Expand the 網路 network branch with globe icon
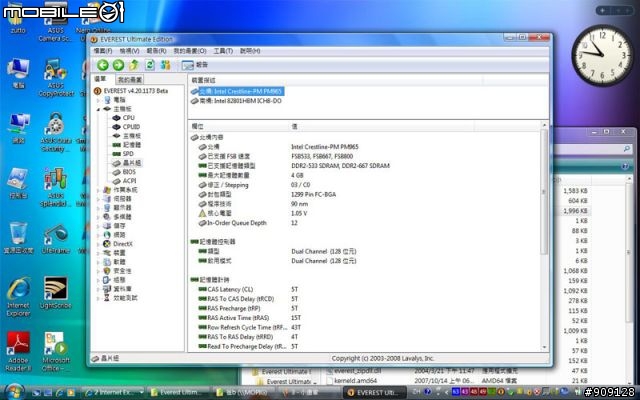The height and width of the screenshot is (400, 640). [98, 235]
